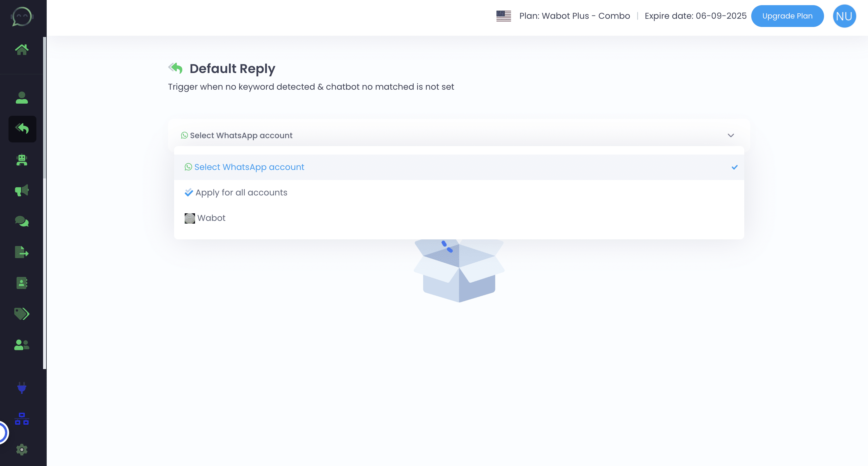Open the blue flow network icon
Screen dimensions: 868x466
pyautogui.click(x=22, y=418)
